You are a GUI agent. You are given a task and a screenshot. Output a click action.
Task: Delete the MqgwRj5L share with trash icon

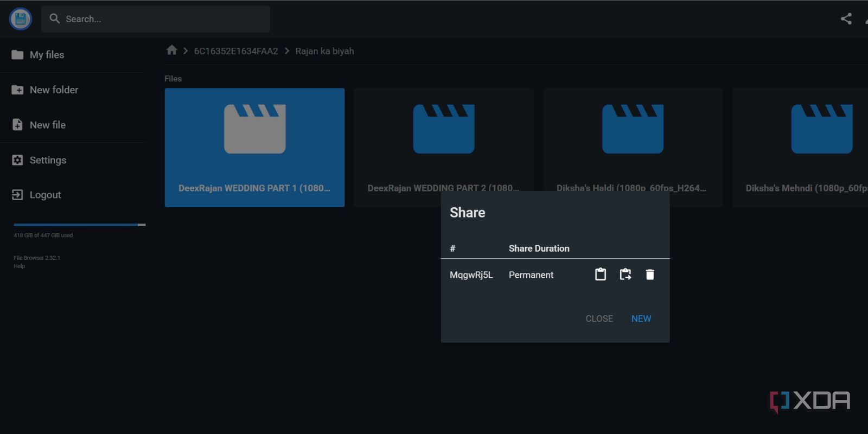pyautogui.click(x=650, y=275)
